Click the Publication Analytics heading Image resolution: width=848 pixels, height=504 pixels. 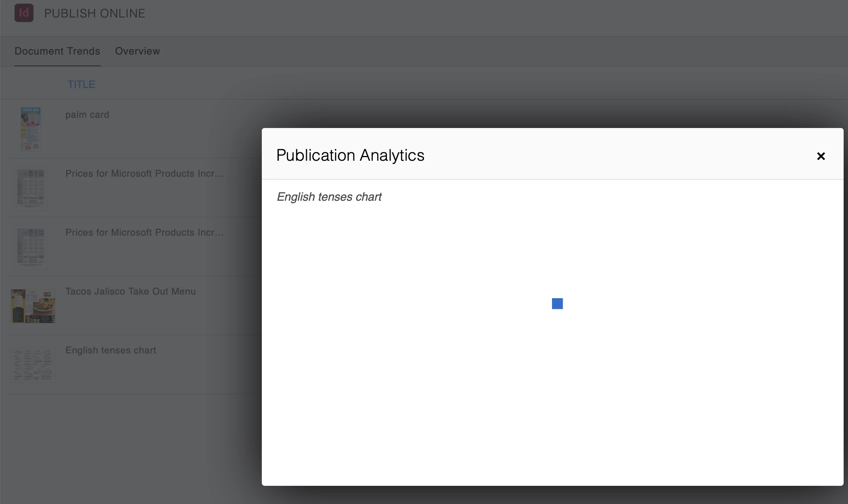[350, 155]
